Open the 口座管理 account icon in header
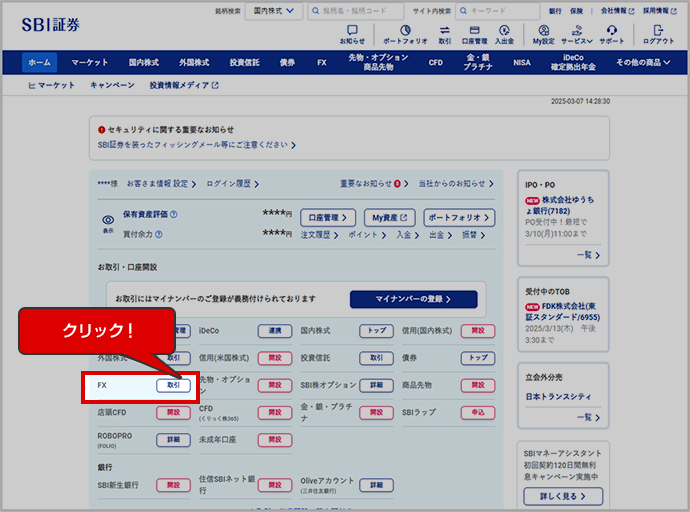Image resolution: width=690 pixels, height=512 pixels. point(474,34)
